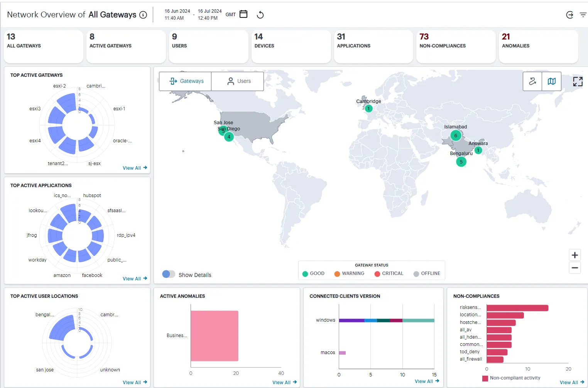This screenshot has height=388, width=588.
Task: Click the pink Active Anomalies bar
Action: click(x=215, y=336)
